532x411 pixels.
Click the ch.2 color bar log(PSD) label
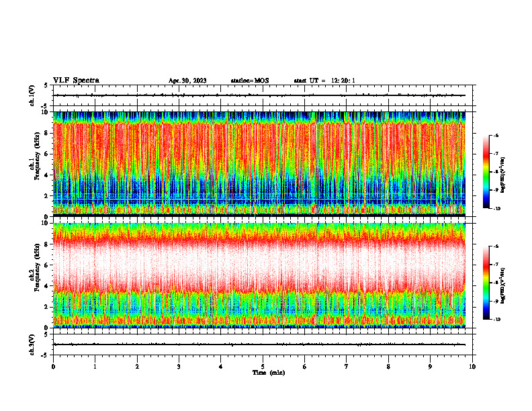click(503, 286)
